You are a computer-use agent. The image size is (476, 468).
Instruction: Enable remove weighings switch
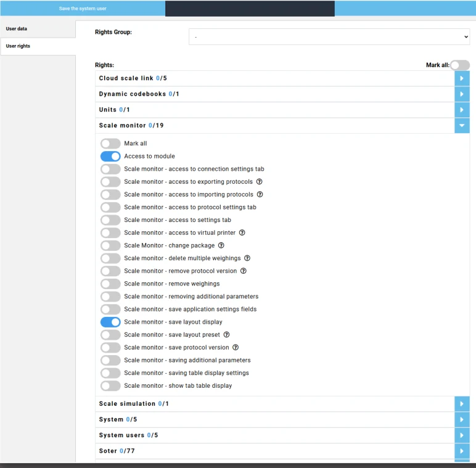pyautogui.click(x=110, y=284)
